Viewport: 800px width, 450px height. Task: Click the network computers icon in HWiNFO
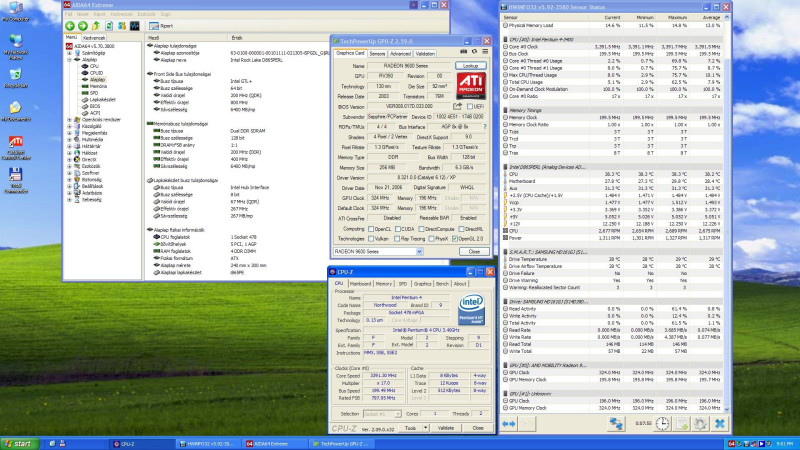click(616, 423)
